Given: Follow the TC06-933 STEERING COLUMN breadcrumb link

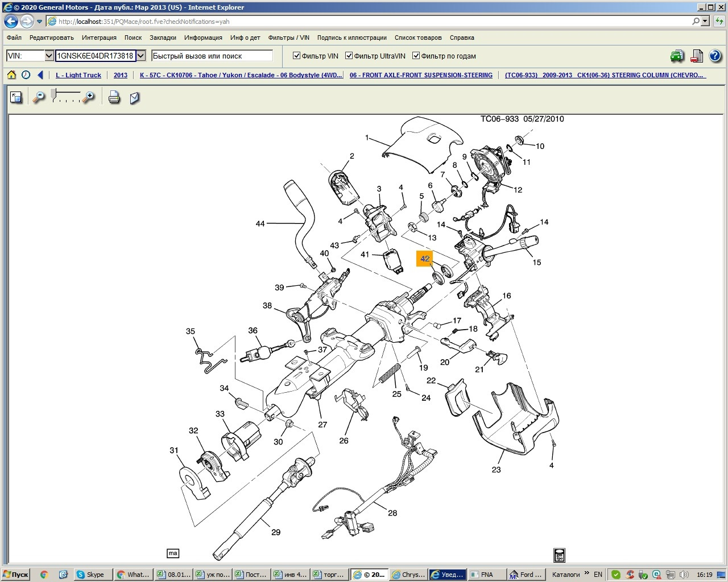Looking at the screenshot, I should [x=605, y=75].
